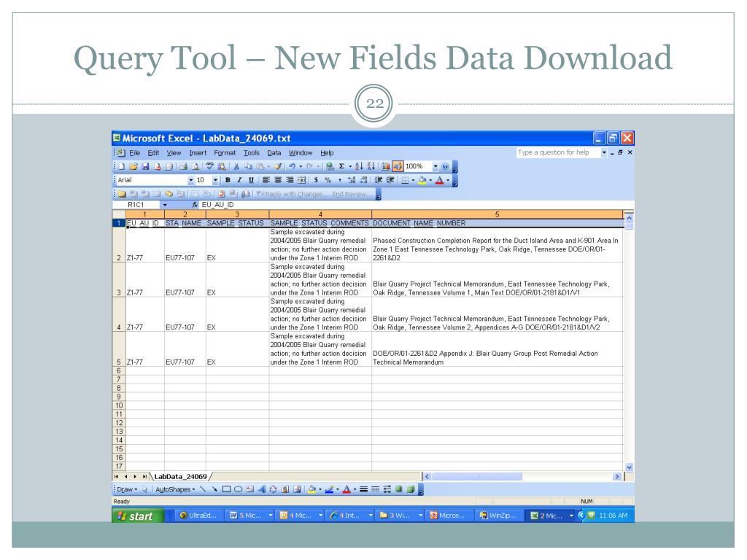Switch to the UltraEdit taskbar button
Screen dimensions: 747x560
(x=198, y=516)
